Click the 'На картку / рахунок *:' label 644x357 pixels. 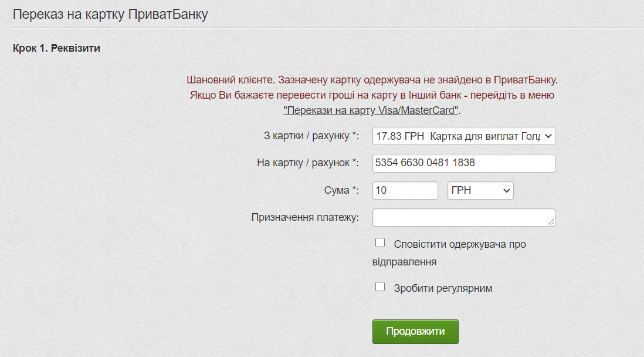(307, 163)
